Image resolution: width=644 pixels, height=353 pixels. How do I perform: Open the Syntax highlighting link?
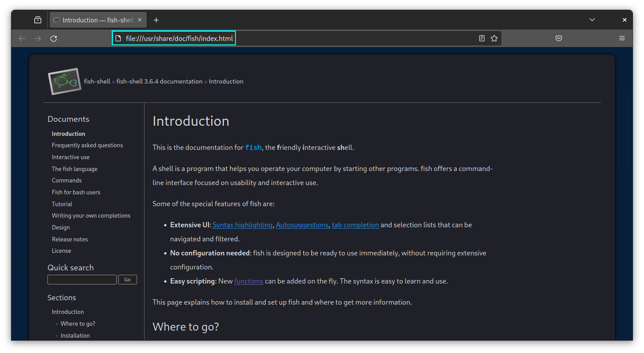(x=242, y=225)
